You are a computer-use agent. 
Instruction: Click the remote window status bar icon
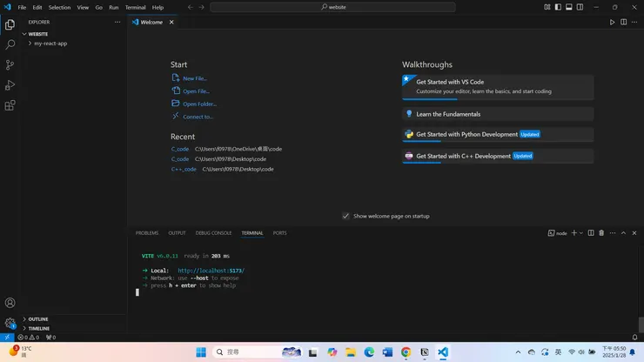click(7, 338)
